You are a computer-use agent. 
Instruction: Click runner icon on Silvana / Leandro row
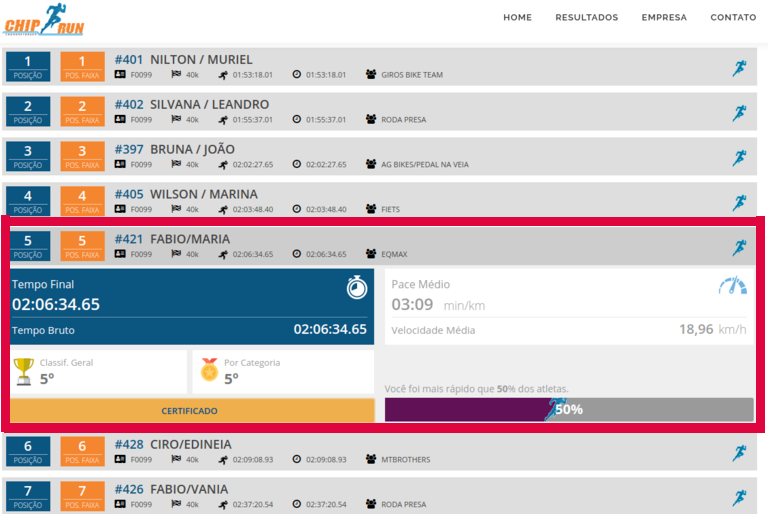[x=739, y=113]
